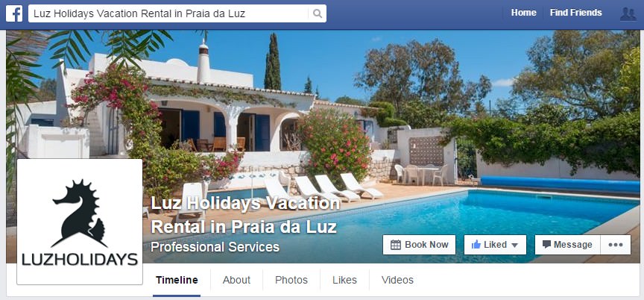The image size is (644, 300).
Task: Select the Timeline tab
Action: (x=177, y=281)
